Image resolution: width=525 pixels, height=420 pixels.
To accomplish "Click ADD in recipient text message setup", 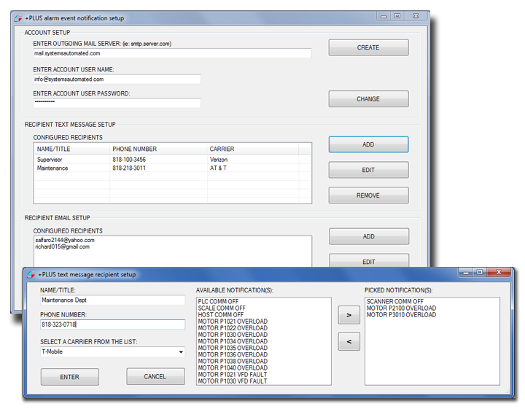I will 368,144.
